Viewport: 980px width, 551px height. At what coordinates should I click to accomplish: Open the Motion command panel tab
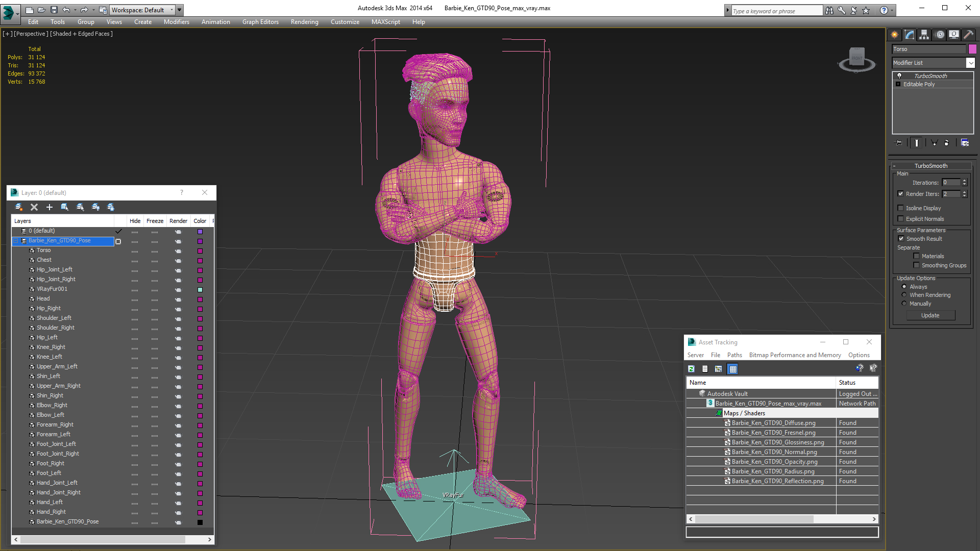[940, 35]
